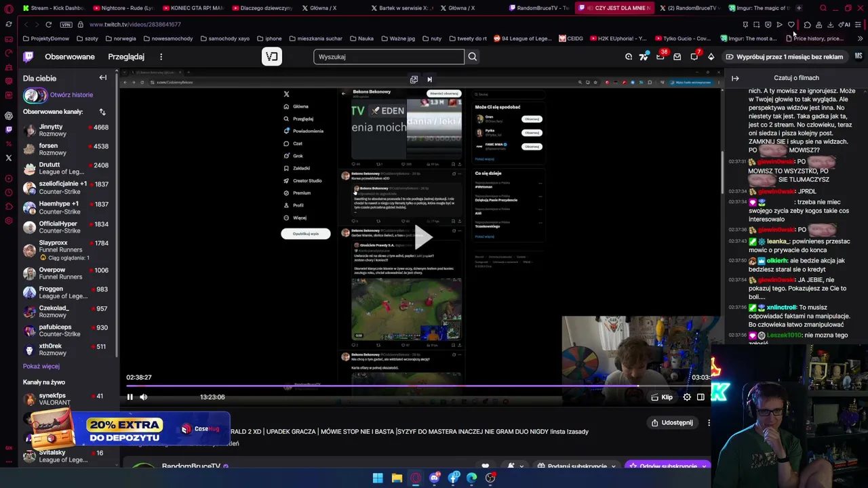This screenshot has width=868, height=488.
Task: Open the RandomBruceTV channel name link
Action: (x=191, y=466)
